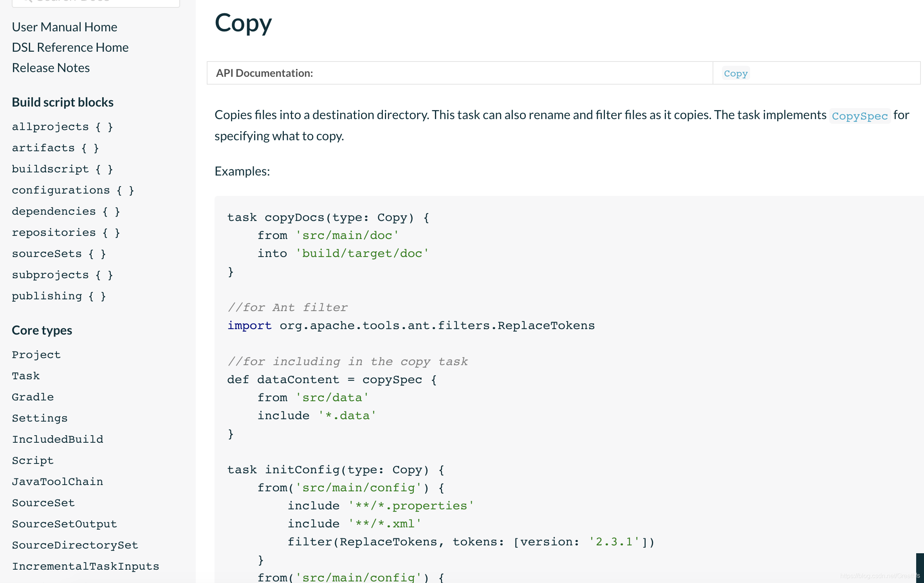Open the DSL Reference Home page

70,47
